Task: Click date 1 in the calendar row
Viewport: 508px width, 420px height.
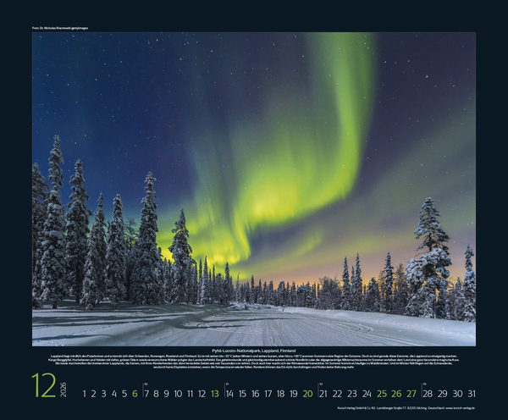Action: (x=85, y=394)
